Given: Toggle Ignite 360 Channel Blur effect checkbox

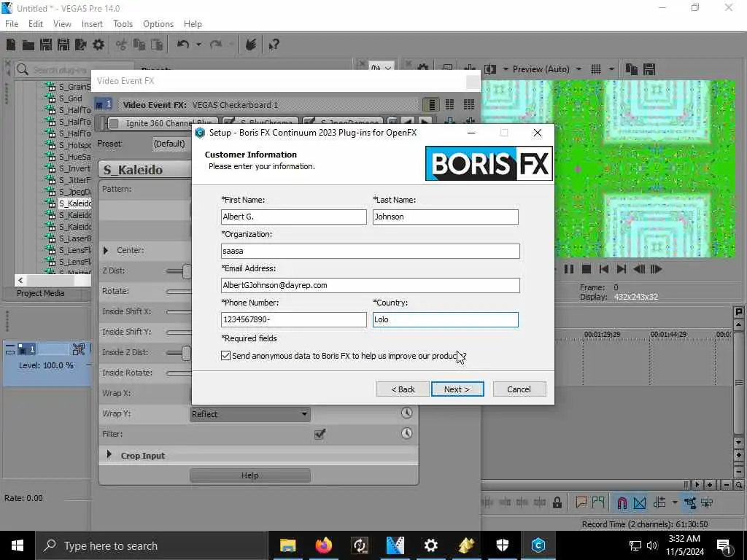Looking at the screenshot, I should pos(114,124).
